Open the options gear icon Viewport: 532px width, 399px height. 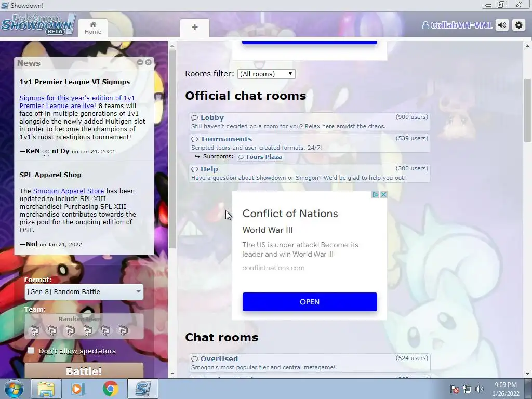(x=519, y=25)
